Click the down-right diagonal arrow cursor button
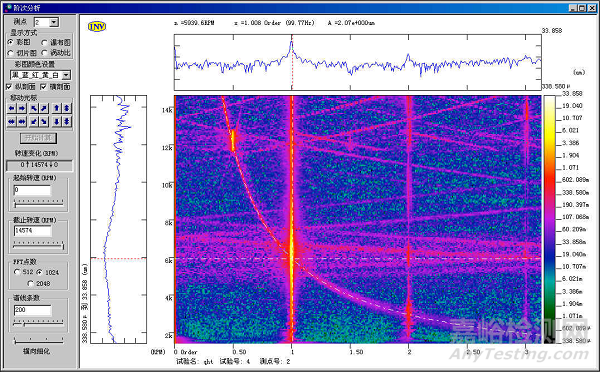Viewport: 600px width, 372px height. (x=44, y=122)
